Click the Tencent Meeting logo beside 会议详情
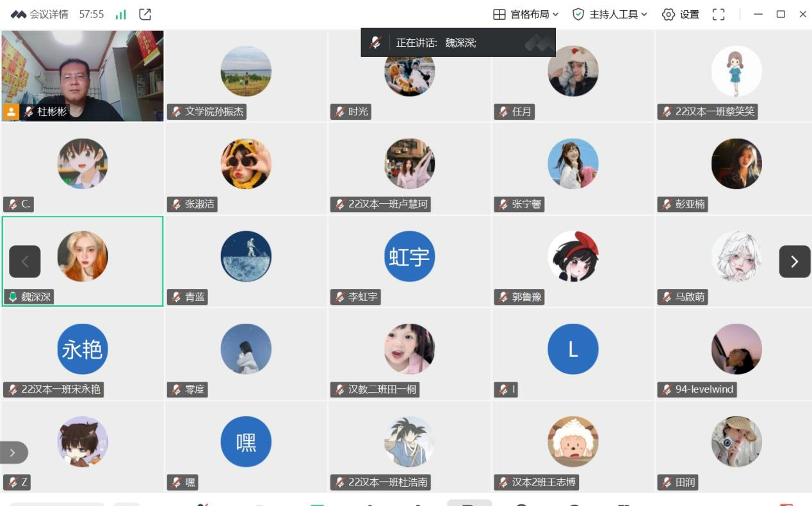The height and width of the screenshot is (506, 812). pos(18,14)
